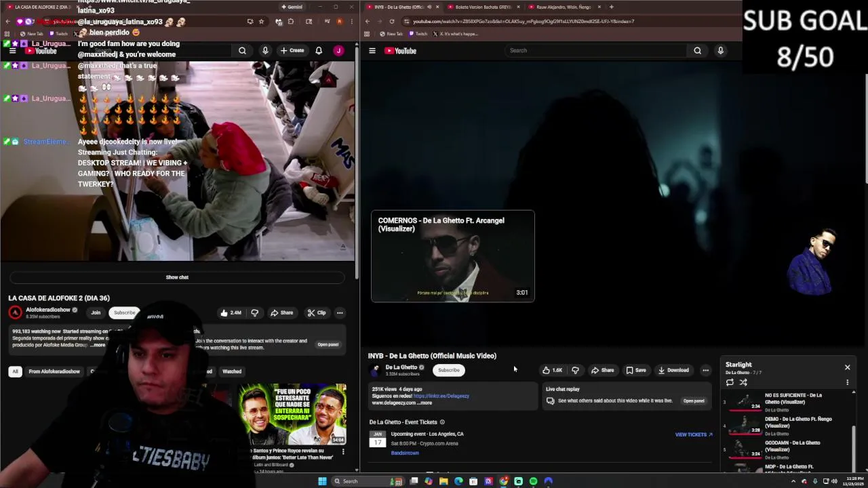Screen dimensions: 868x488
Task: Open the Prince Royce interview thumbnail
Action: click(x=292, y=414)
